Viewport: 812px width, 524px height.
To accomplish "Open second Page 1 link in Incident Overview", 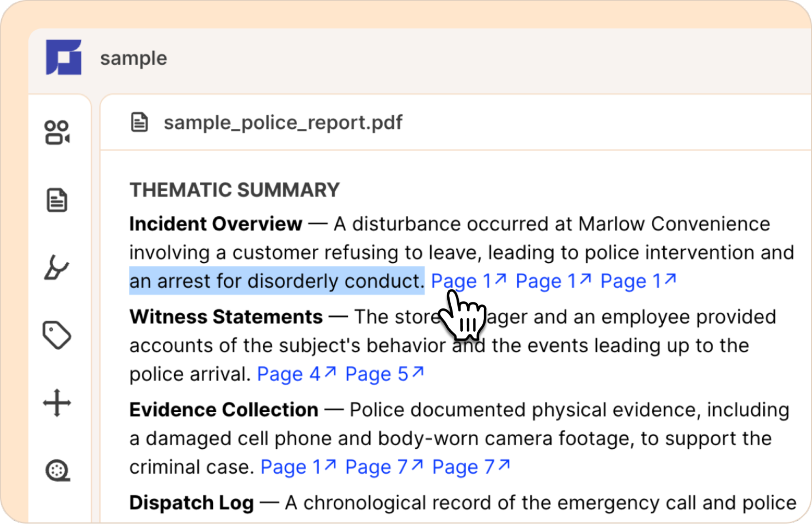I will coord(553,281).
